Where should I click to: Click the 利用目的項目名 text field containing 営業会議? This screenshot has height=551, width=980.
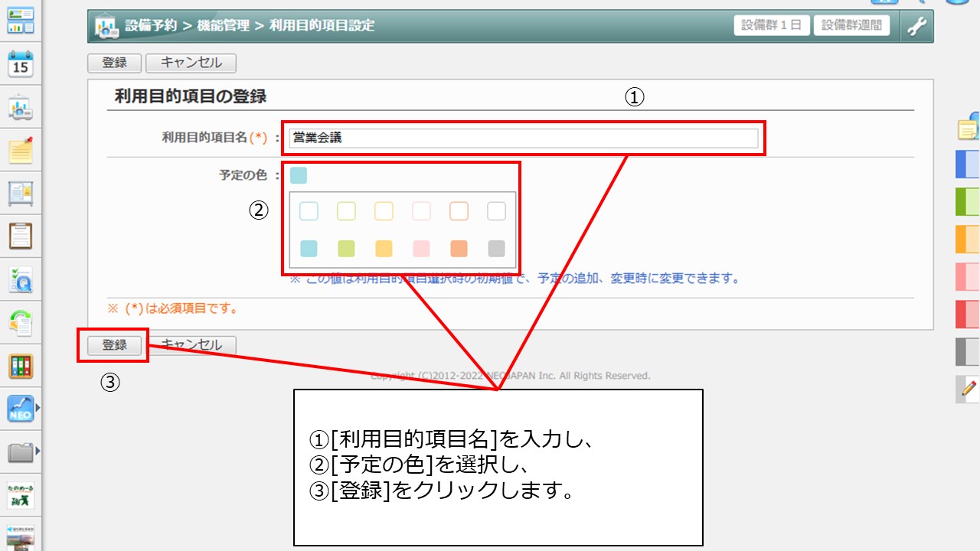524,139
